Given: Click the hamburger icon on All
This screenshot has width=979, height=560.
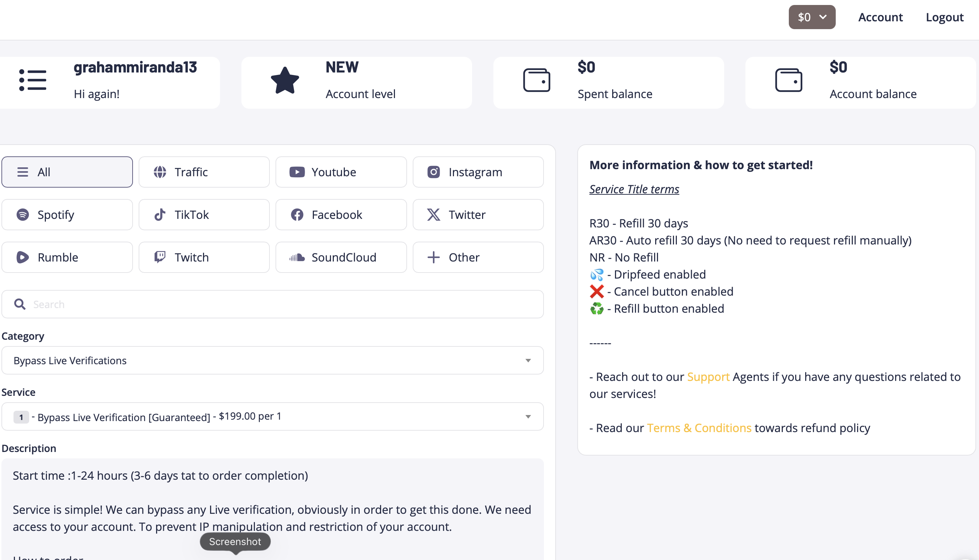Looking at the screenshot, I should 23,172.
